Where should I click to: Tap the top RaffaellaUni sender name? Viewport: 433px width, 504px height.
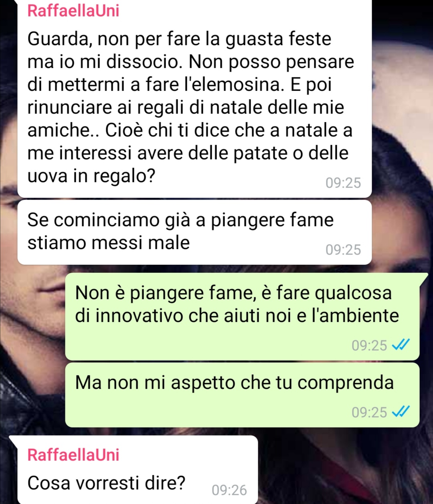tap(73, 10)
